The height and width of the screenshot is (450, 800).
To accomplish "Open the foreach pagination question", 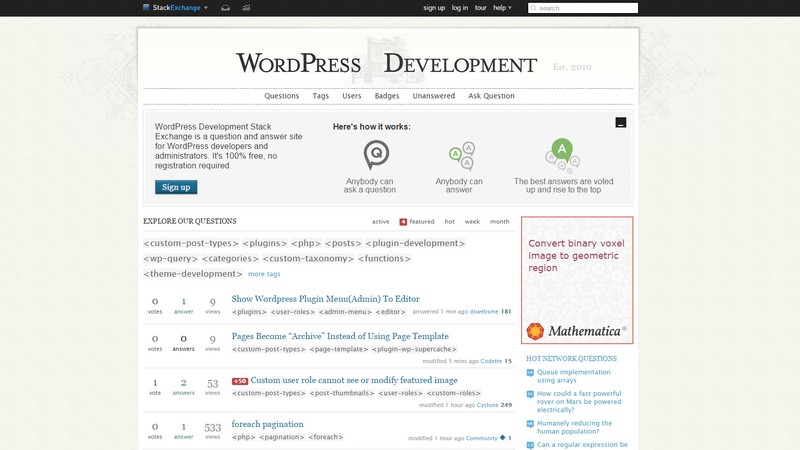I will (x=267, y=424).
